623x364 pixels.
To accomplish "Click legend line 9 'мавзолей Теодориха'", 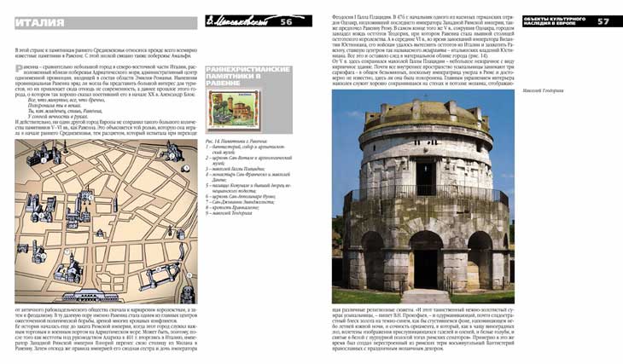I will pyautogui.click(x=229, y=213).
